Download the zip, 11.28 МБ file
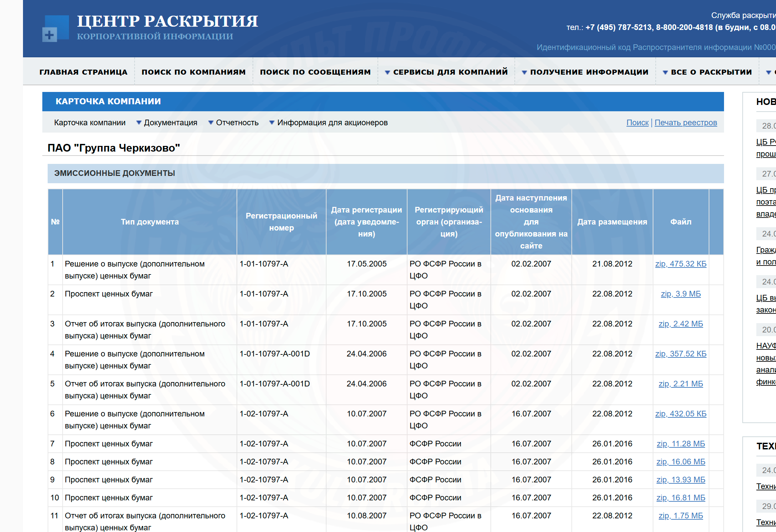 [681, 444]
